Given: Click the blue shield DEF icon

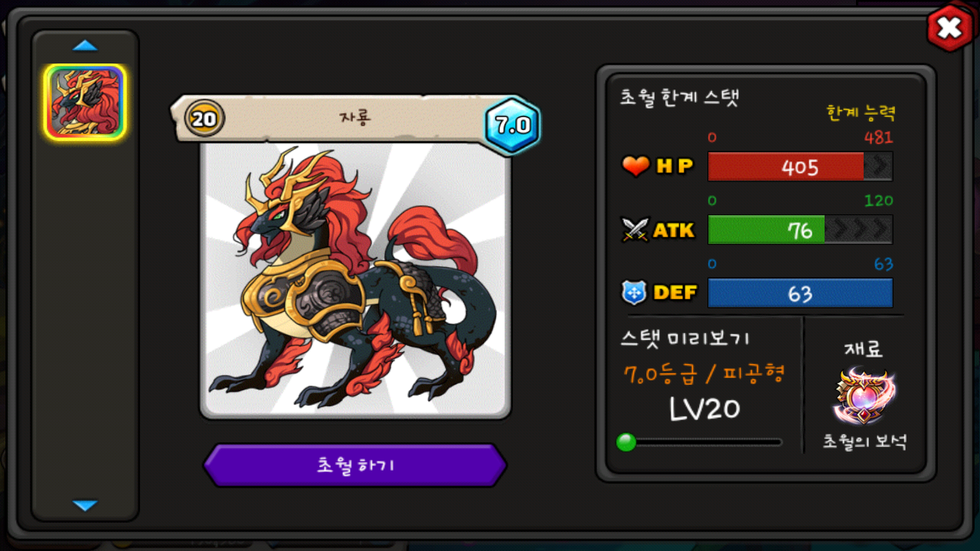Looking at the screenshot, I should coord(635,292).
